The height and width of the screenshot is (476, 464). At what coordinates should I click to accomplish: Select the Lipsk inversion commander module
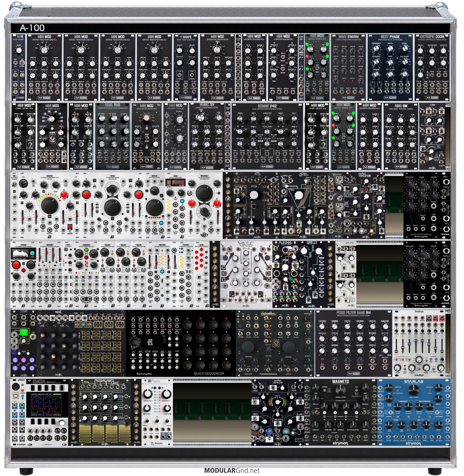[201, 274]
